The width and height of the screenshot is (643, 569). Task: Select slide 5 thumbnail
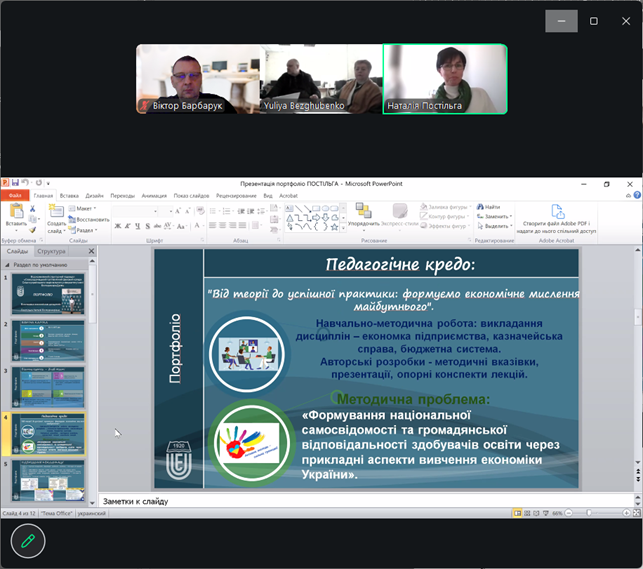(48, 480)
